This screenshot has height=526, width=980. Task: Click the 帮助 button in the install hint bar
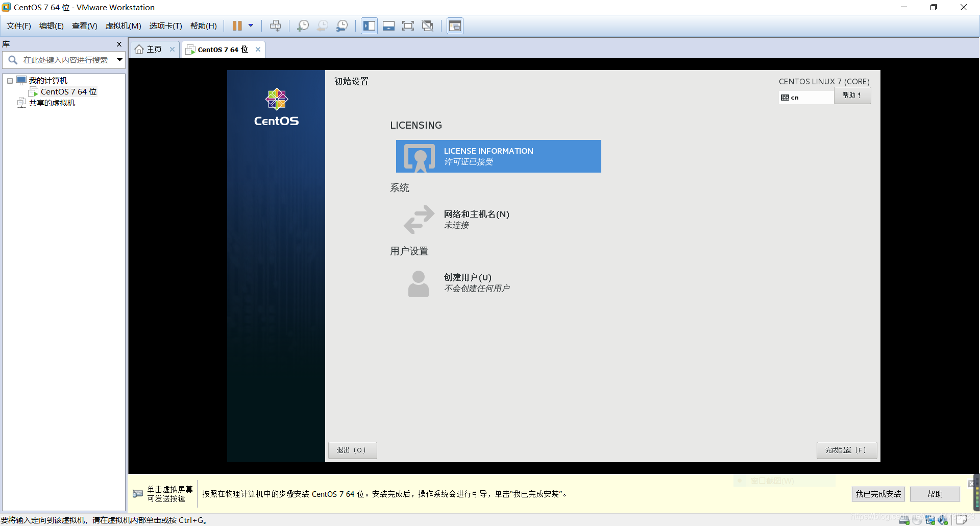[935, 494]
